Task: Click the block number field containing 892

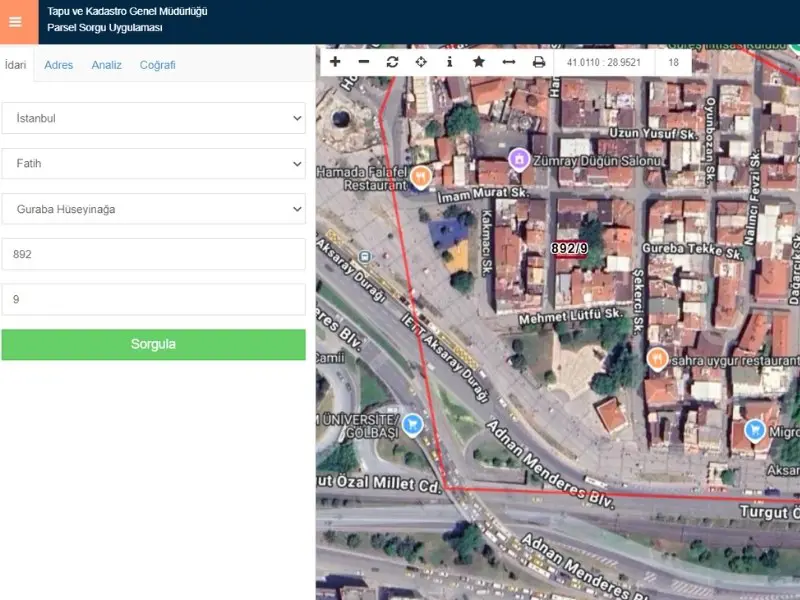Action: point(154,254)
